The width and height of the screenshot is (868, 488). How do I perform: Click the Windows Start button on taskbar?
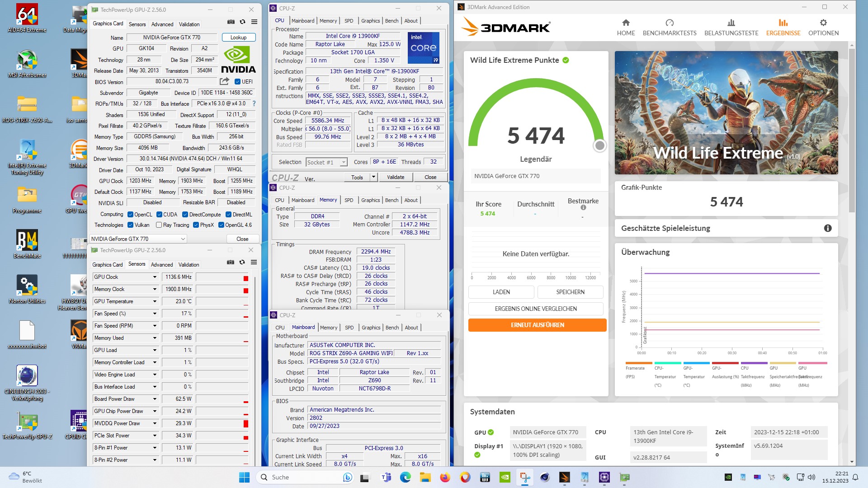pyautogui.click(x=244, y=477)
